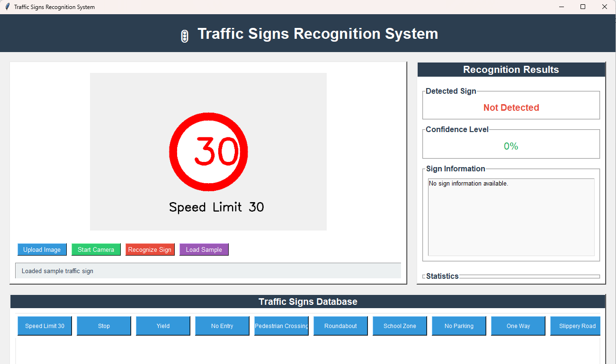Click the speed limit 30 sign image
The image size is (616, 364).
pos(208,152)
